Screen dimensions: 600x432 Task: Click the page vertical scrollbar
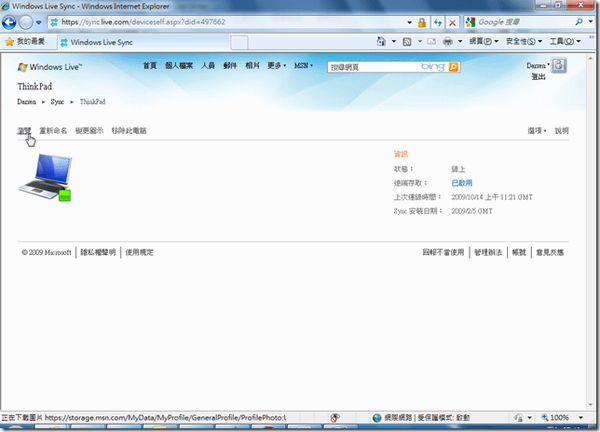[590, 232]
